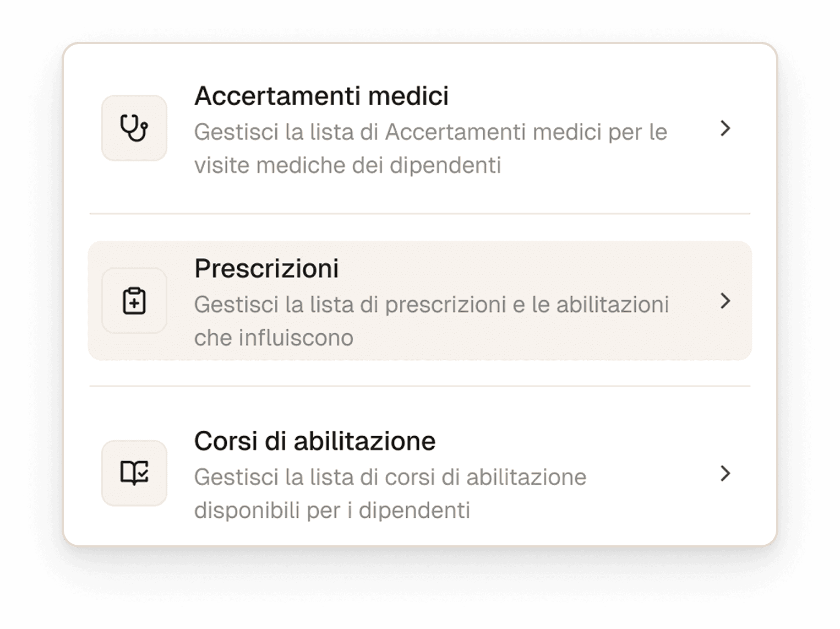Open Prescrizioni via the right chevron

pos(726,301)
